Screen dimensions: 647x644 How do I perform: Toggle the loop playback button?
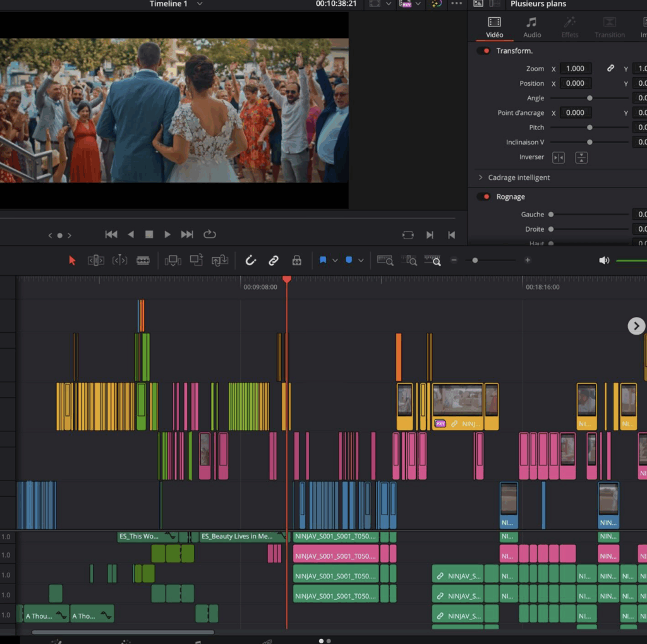210,234
